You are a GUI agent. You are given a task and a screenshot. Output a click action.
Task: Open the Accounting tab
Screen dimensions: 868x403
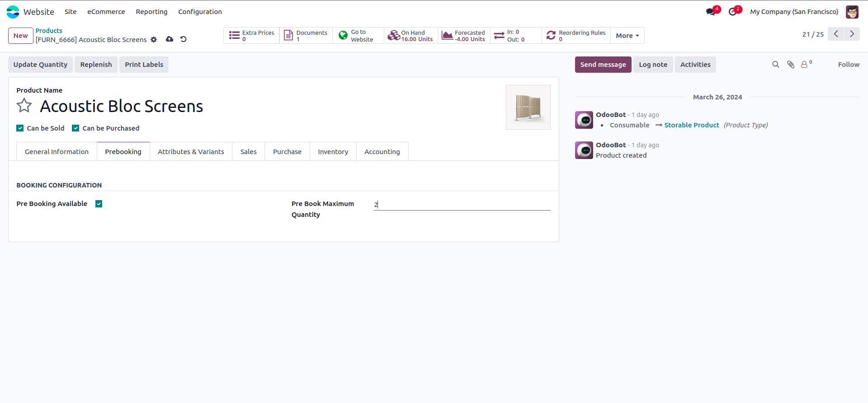[382, 152]
